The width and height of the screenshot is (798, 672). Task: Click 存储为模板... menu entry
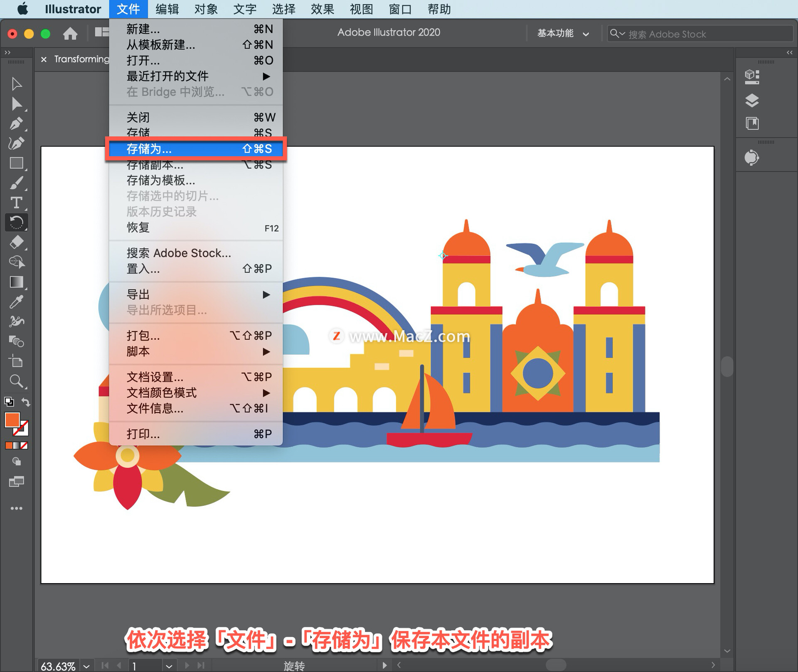click(x=161, y=180)
